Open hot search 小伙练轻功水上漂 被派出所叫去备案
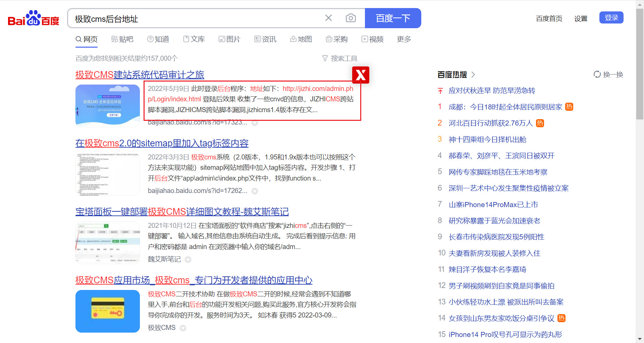Viewport: 644px width, 343px height. tap(506, 302)
